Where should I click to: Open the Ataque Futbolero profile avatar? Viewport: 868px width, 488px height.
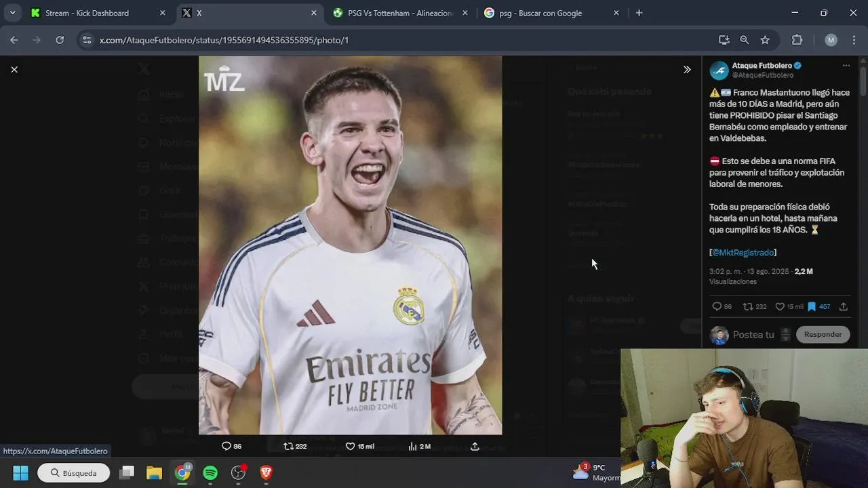tap(719, 70)
